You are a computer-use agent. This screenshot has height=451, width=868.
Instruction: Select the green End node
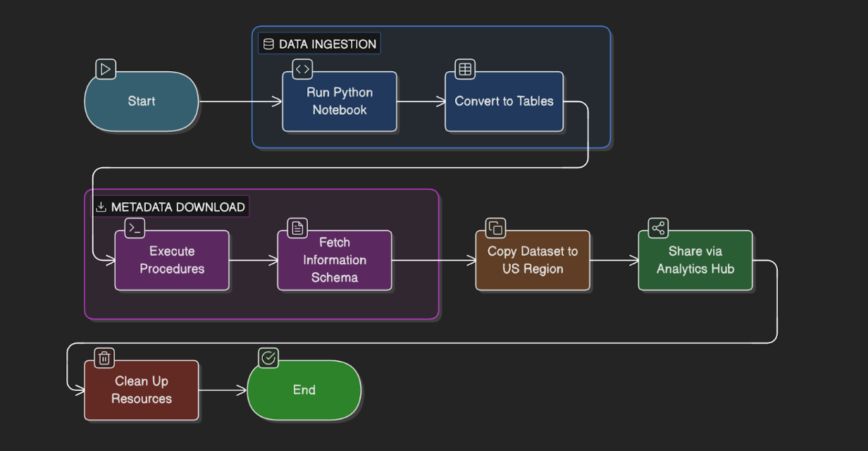(304, 390)
